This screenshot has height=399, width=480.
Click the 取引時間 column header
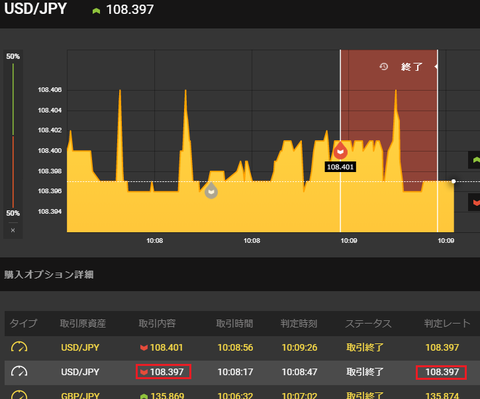(234, 323)
